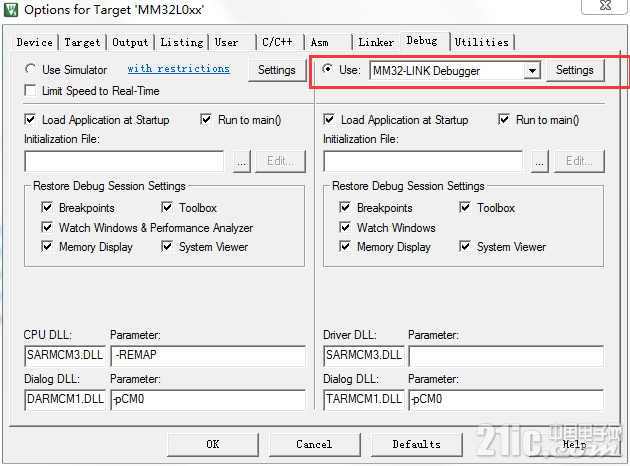Toggle simulator Load Application at Startup

31,119
